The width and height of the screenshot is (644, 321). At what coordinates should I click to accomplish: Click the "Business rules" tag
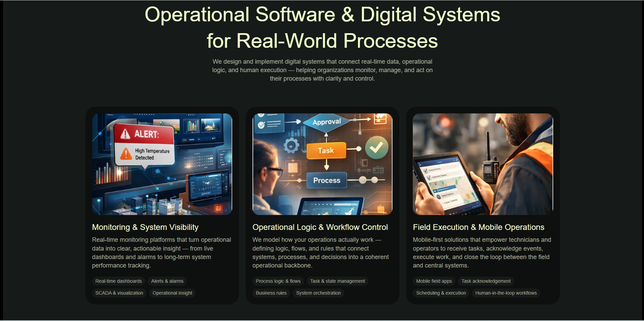(271, 293)
